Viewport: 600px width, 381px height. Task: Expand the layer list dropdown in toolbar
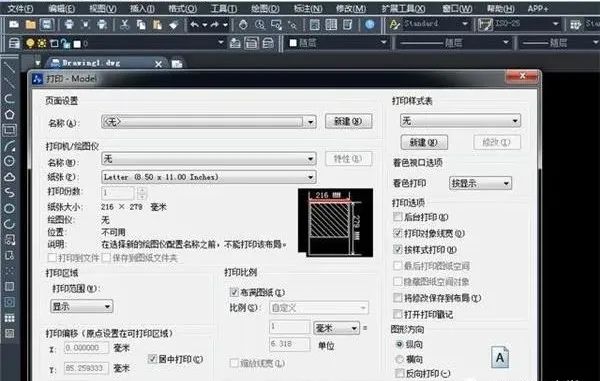pyautogui.click(x=220, y=42)
